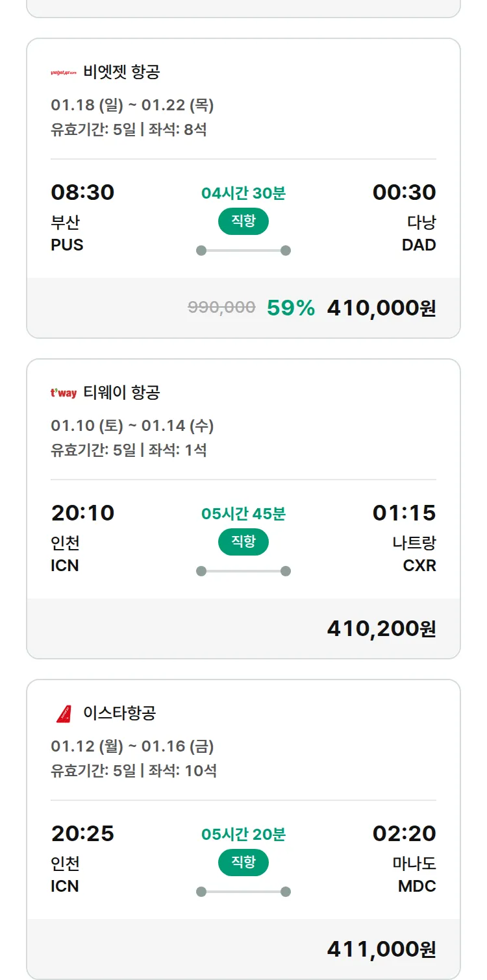Select the 410,200원 fare price

pyautogui.click(x=381, y=629)
